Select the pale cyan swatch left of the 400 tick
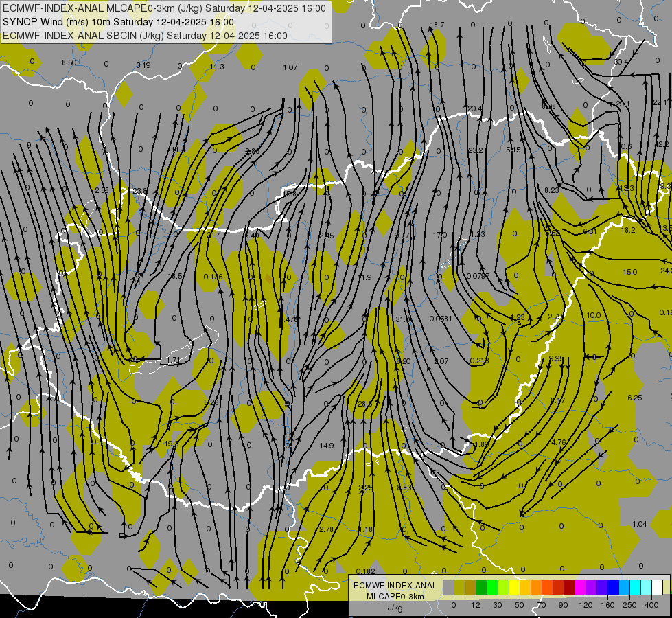The width and height of the screenshot is (672, 618). tap(646, 588)
